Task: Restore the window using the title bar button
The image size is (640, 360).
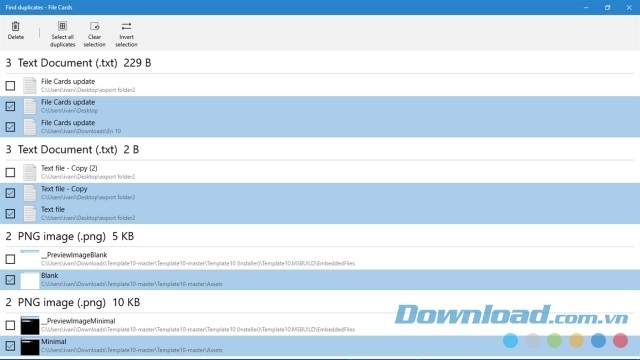Action: tap(607, 7)
